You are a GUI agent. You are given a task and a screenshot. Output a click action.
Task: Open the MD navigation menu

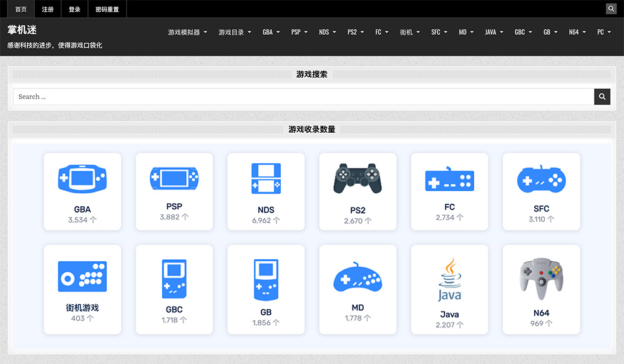[x=466, y=32]
